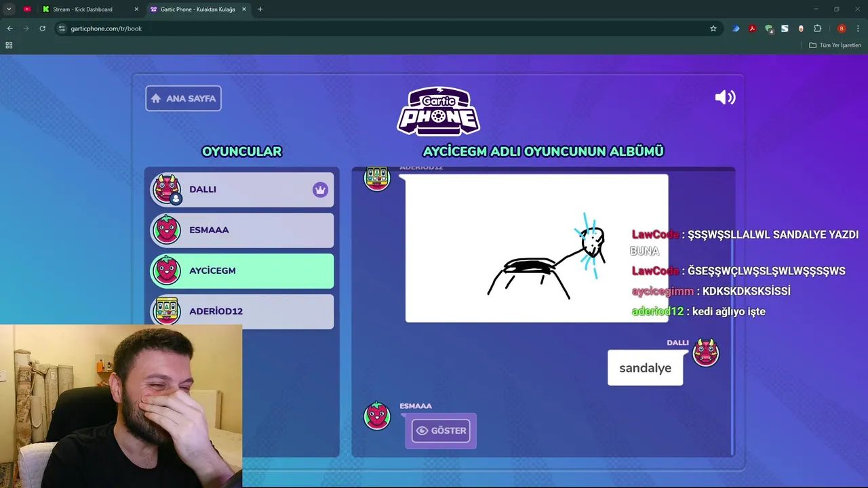Select the Gartic Phone - Kulaktan Kulağa tab
The width and height of the screenshot is (868, 488).
pyautogui.click(x=198, y=9)
